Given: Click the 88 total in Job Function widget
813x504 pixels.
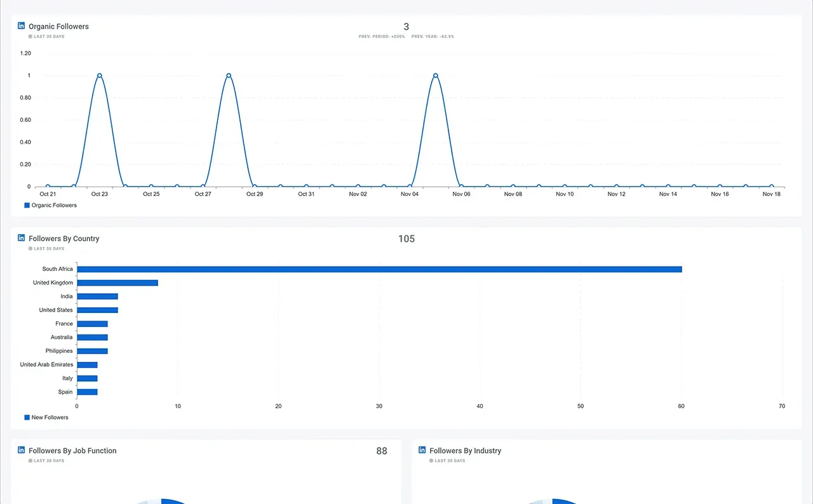Looking at the screenshot, I should [x=382, y=451].
